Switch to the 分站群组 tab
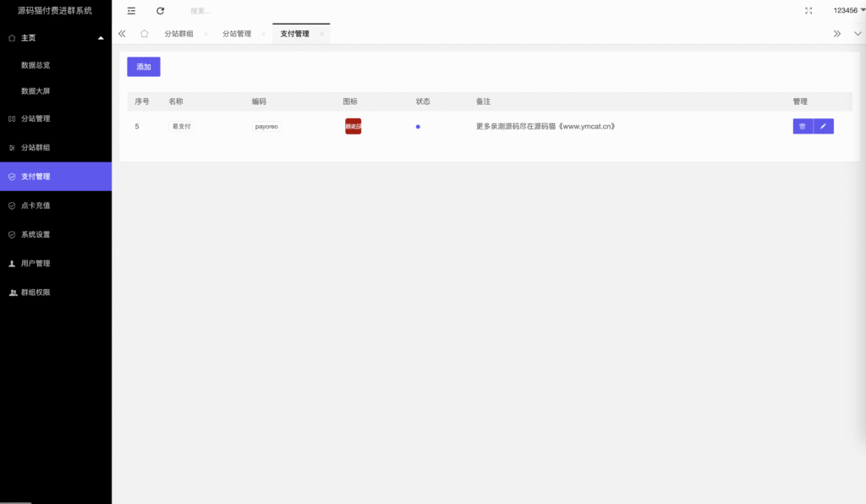 178,34
